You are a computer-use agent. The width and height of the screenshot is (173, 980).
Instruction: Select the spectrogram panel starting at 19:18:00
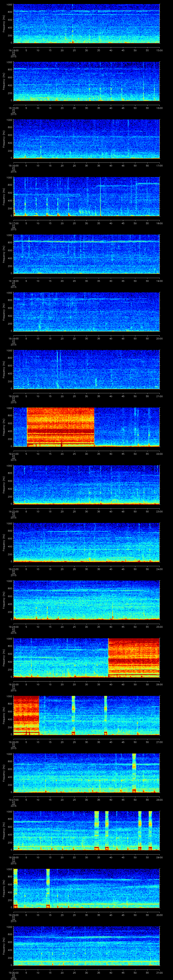[87, 254]
